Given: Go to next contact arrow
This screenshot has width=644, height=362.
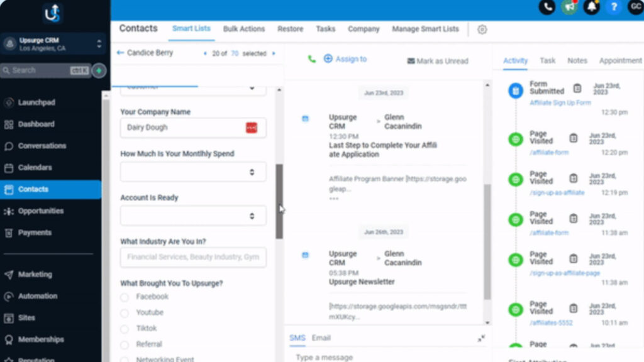Looking at the screenshot, I should [274, 53].
